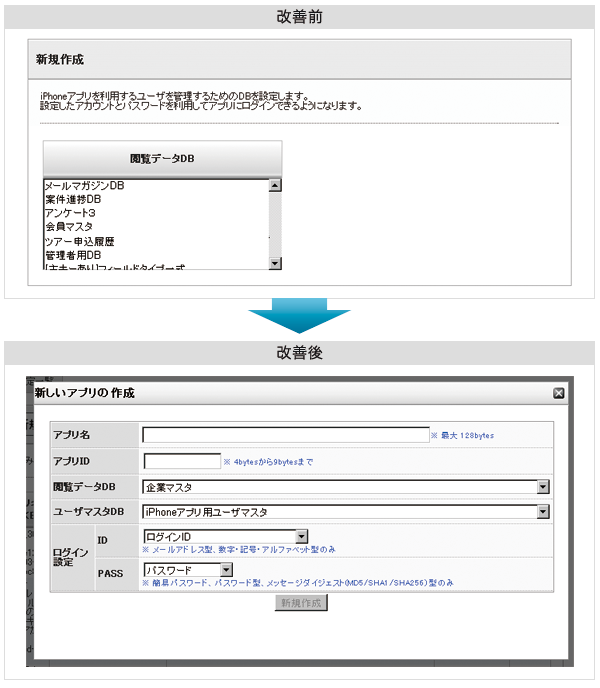Open the ログインID dropdown
The width and height of the screenshot is (600, 688).
coord(226,536)
